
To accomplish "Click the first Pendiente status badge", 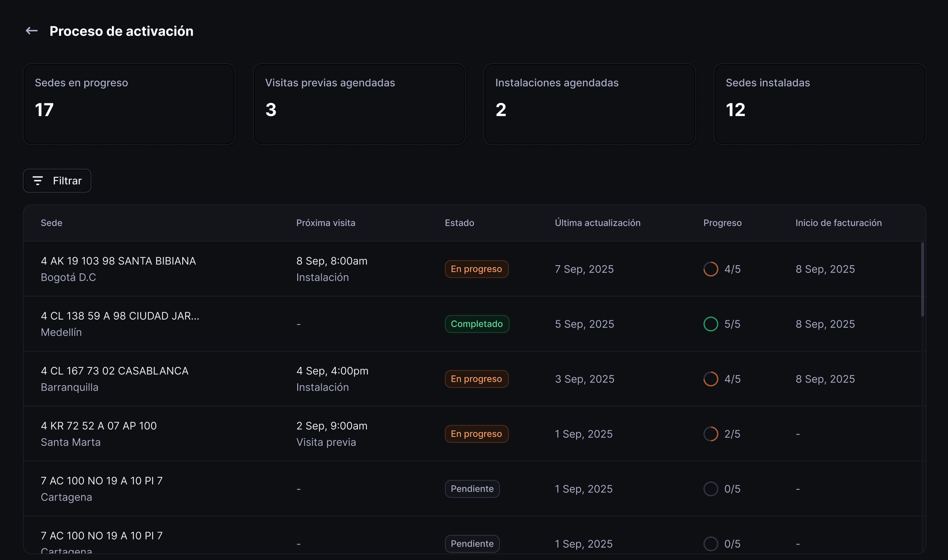I will (x=472, y=489).
